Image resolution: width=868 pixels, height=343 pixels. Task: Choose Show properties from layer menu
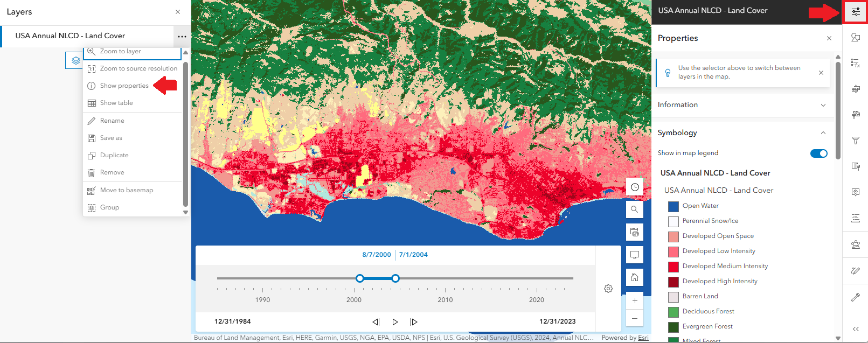(x=124, y=86)
